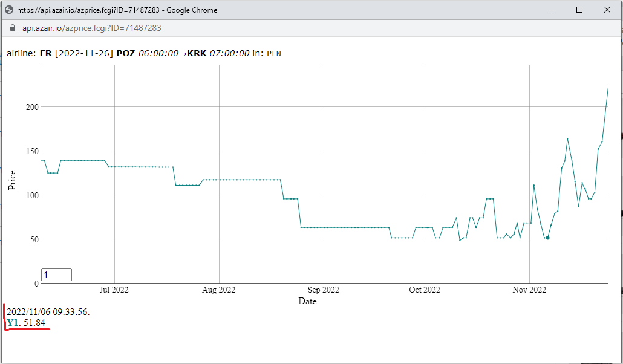Click the Date x-axis title
This screenshot has height=364, width=623.
coord(307,301)
